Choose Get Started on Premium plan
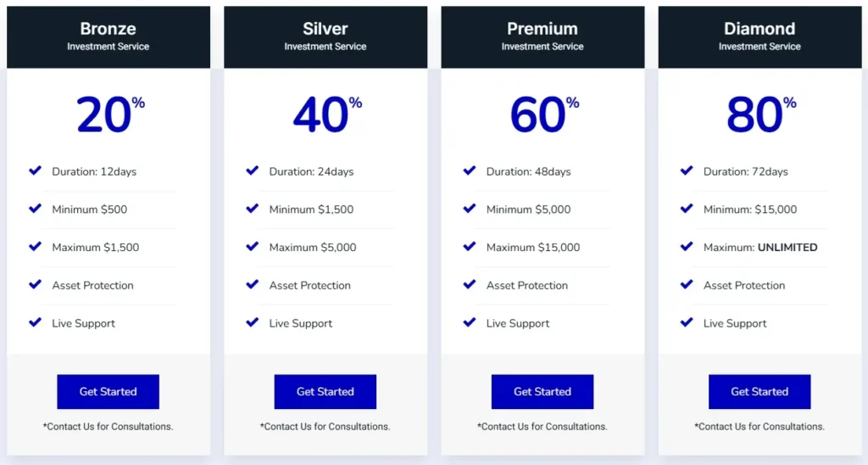868x465 pixels. point(542,392)
